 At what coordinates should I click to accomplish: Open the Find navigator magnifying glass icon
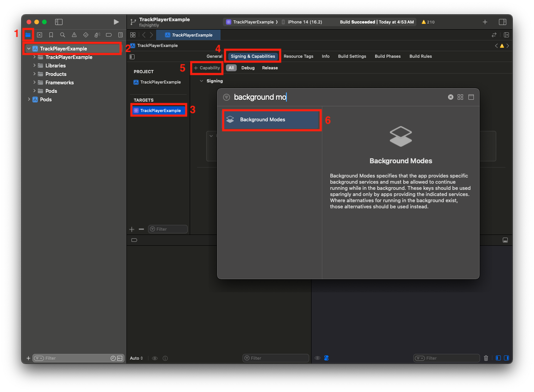pos(63,35)
